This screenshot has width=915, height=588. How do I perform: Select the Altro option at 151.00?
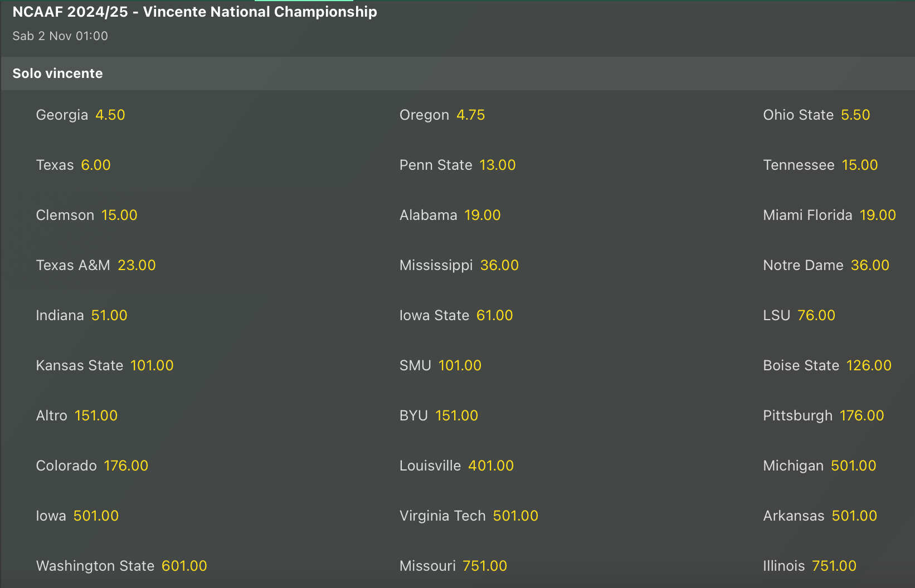click(76, 415)
